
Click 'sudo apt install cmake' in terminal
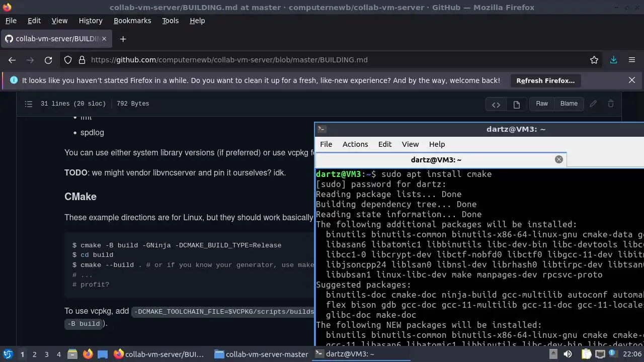[x=436, y=174]
